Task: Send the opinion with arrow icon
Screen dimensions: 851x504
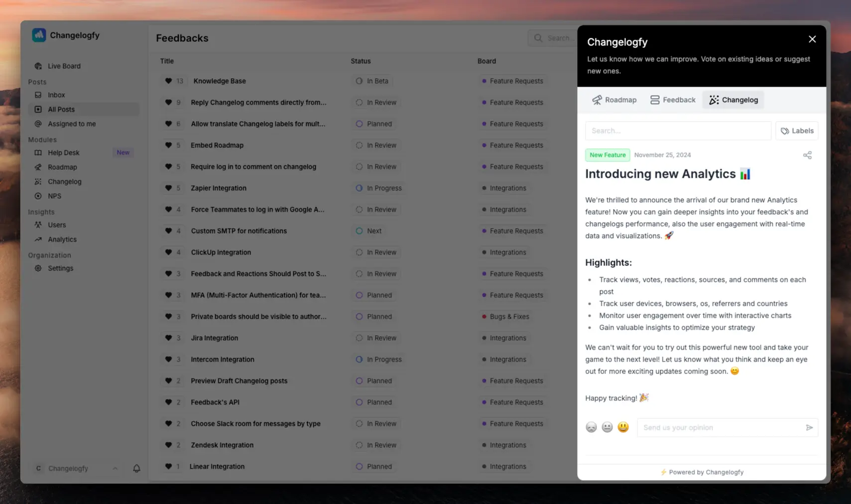Action: coord(809,427)
